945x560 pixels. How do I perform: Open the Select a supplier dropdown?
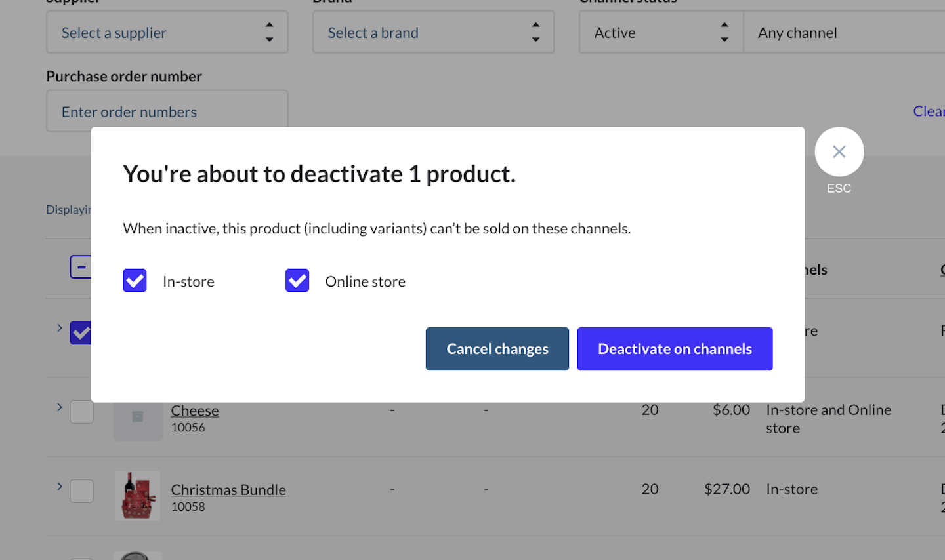pyautogui.click(x=167, y=33)
